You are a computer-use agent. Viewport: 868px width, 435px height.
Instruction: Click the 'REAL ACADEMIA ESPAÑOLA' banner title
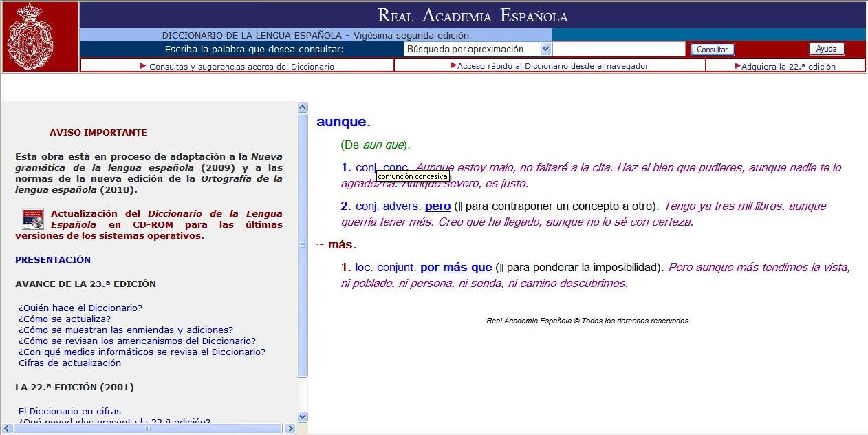click(473, 16)
